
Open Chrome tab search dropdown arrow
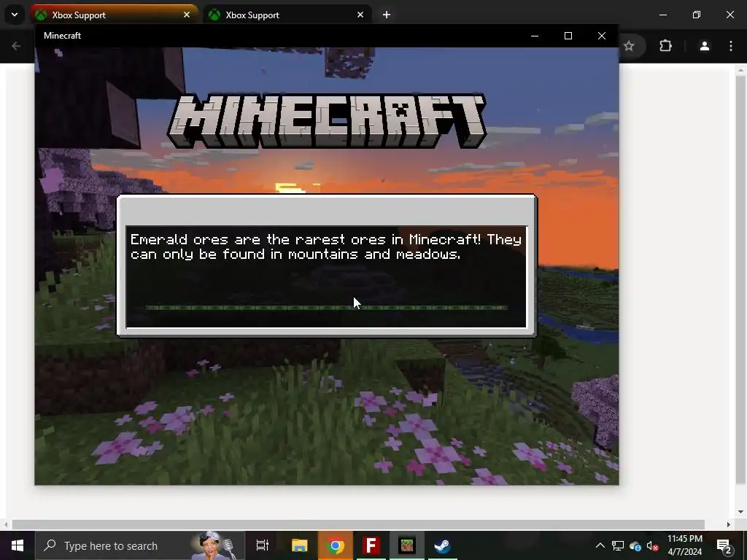click(15, 15)
